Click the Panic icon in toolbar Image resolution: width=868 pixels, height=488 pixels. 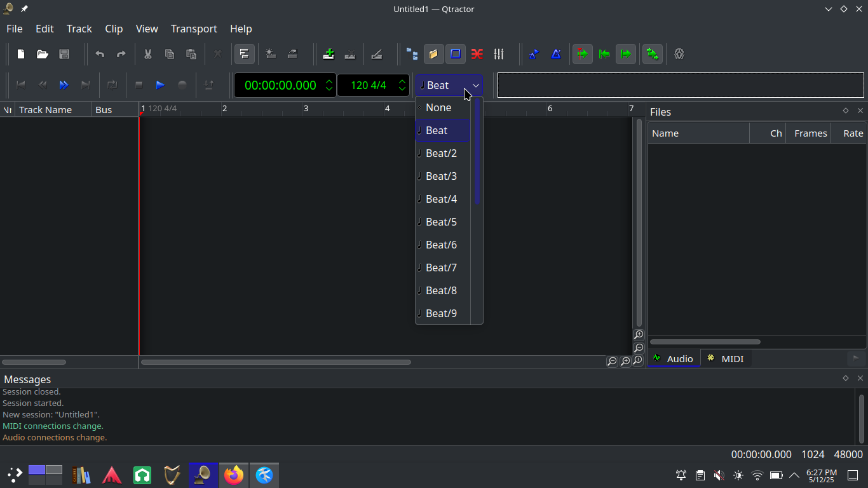[679, 54]
